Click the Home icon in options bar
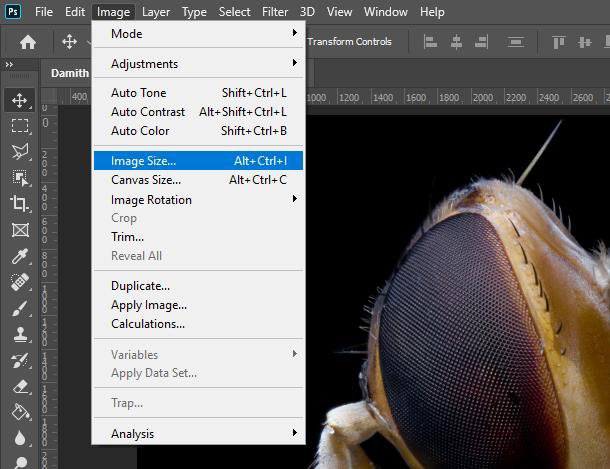This screenshot has height=469, width=610. click(28, 42)
